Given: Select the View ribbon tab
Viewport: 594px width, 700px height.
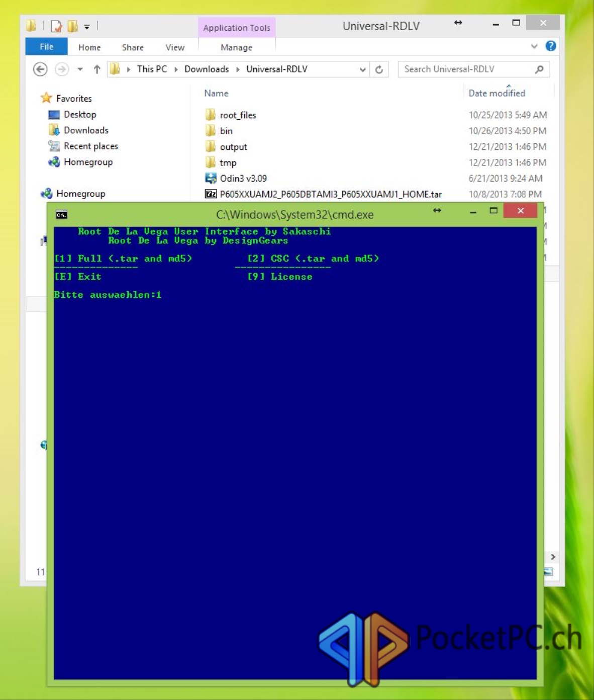Looking at the screenshot, I should [x=175, y=47].
